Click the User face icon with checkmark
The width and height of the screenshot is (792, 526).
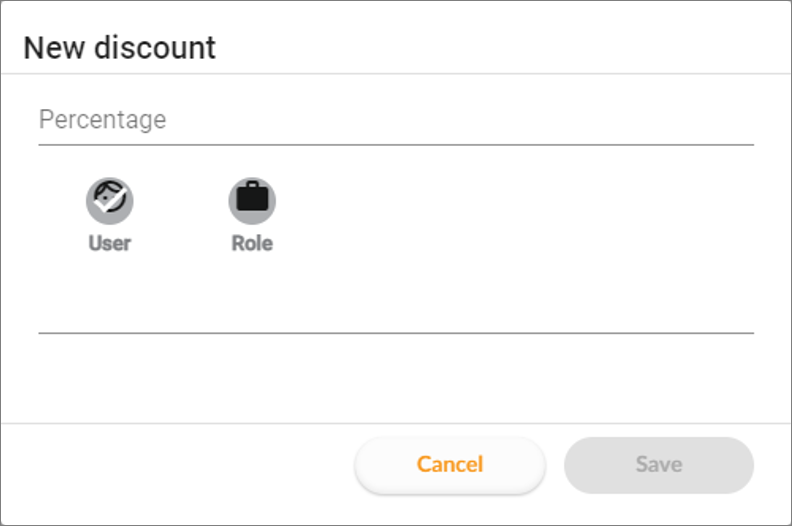point(110,201)
